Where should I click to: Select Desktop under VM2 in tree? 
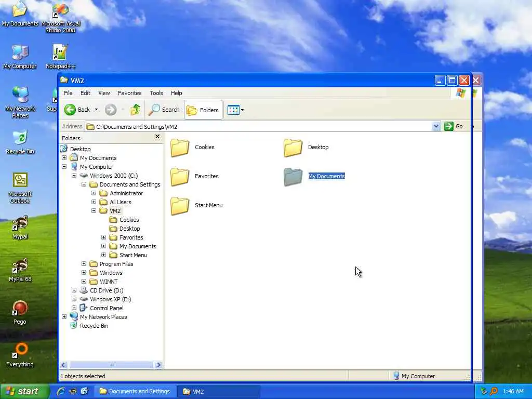click(129, 229)
